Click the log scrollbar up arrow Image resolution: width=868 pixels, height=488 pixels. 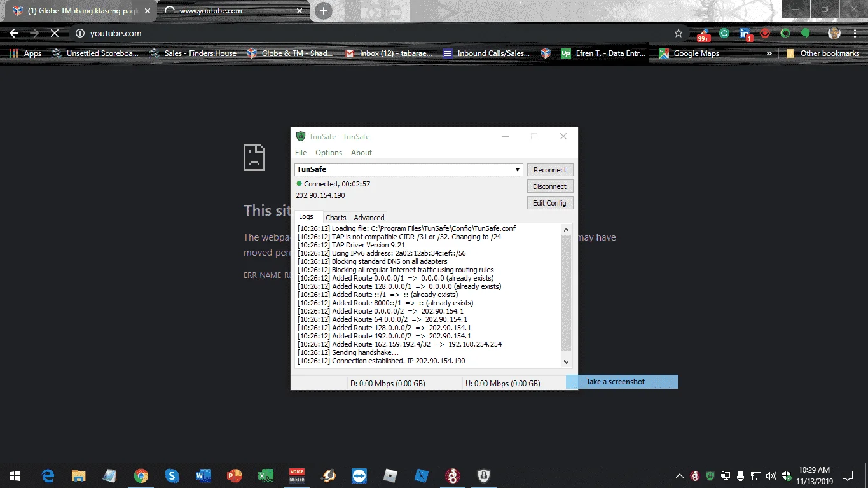tap(567, 230)
